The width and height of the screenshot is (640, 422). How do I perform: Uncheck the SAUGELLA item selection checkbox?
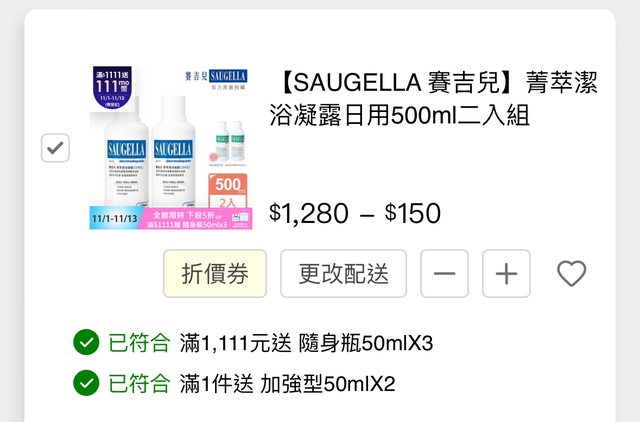pyautogui.click(x=55, y=148)
